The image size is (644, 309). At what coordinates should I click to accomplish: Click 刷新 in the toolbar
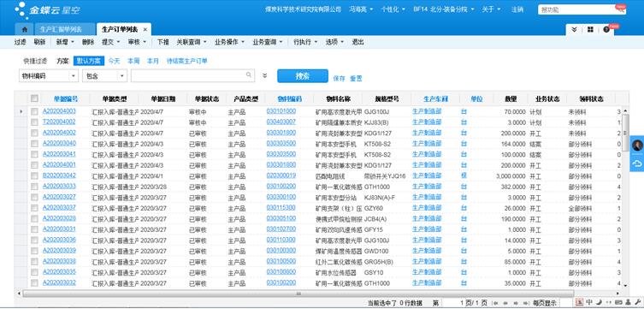[x=39, y=42]
